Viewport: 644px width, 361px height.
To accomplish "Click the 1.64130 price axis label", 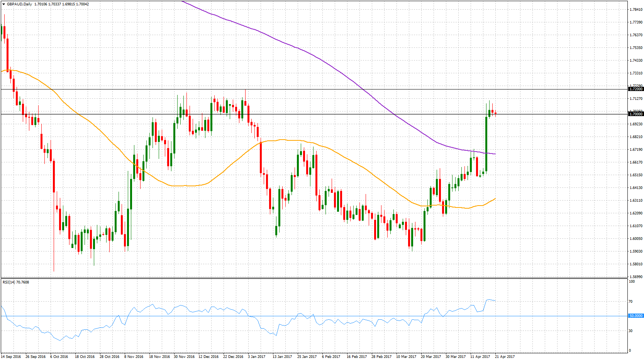I will pos(636,188).
